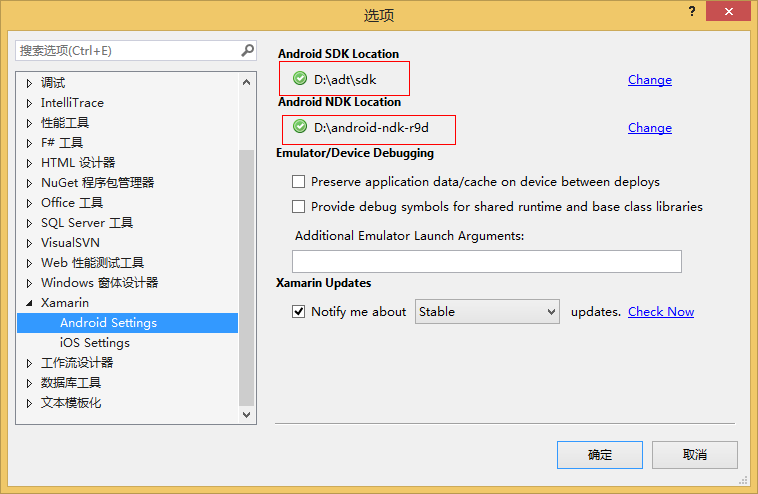Expand the VisualSVN tree node

[29, 243]
